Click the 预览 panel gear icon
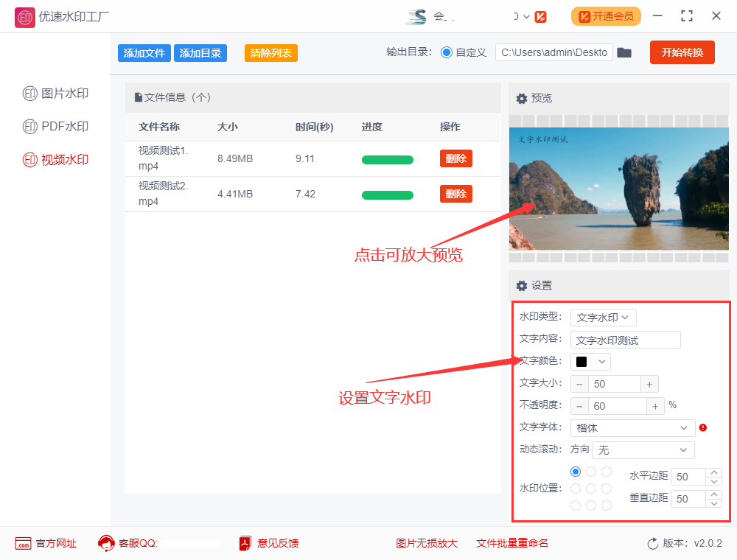 point(522,98)
